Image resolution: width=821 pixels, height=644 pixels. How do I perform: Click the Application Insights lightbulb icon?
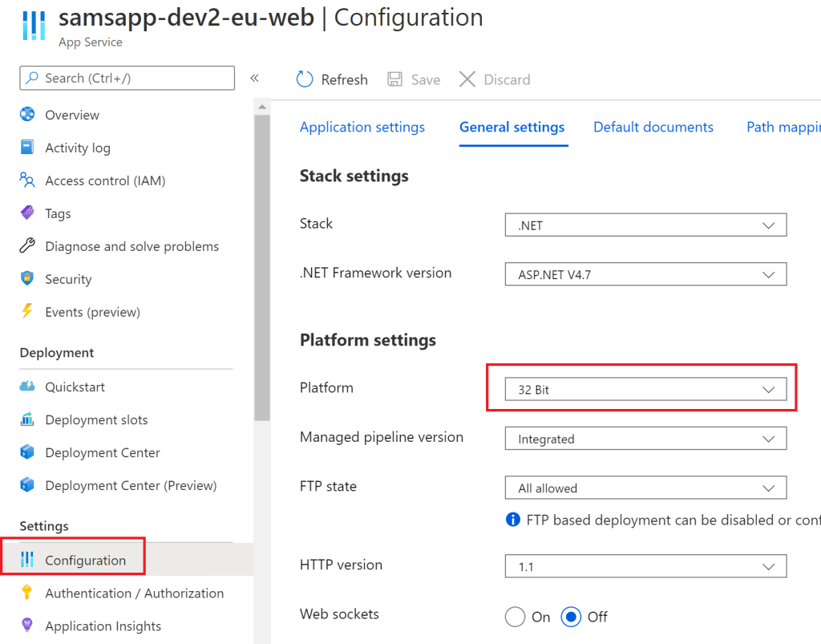[x=27, y=626]
